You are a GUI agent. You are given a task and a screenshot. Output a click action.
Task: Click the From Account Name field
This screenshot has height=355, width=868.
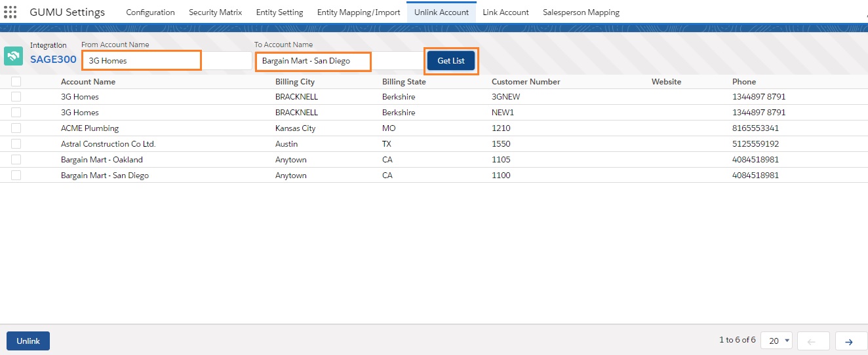click(x=167, y=60)
